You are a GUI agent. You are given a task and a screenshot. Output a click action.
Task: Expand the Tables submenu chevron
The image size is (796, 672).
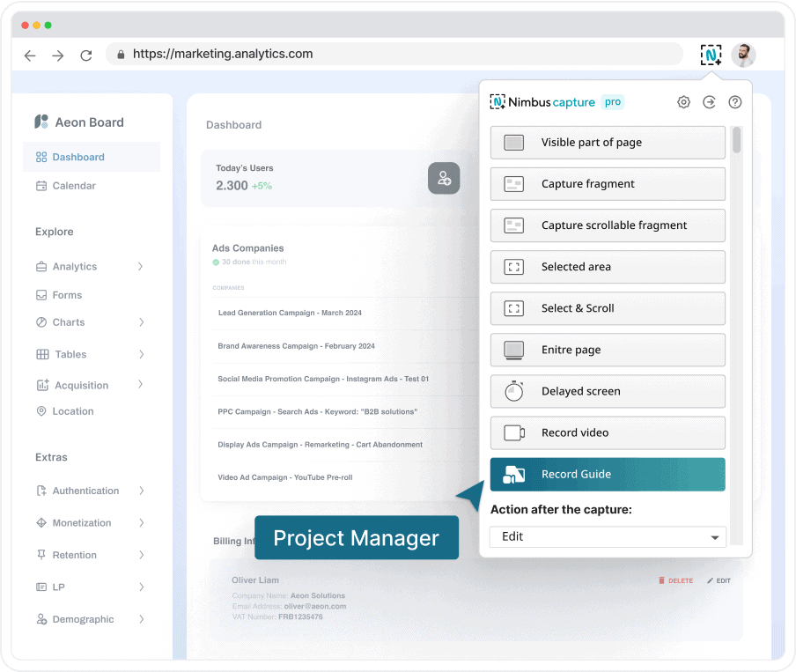pyautogui.click(x=142, y=354)
